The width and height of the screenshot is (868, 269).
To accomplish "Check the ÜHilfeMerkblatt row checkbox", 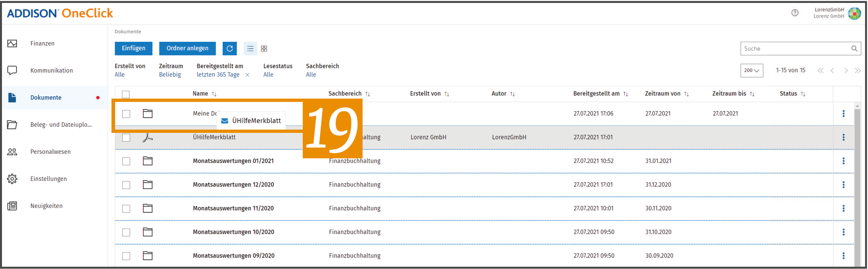I will pyautogui.click(x=126, y=137).
